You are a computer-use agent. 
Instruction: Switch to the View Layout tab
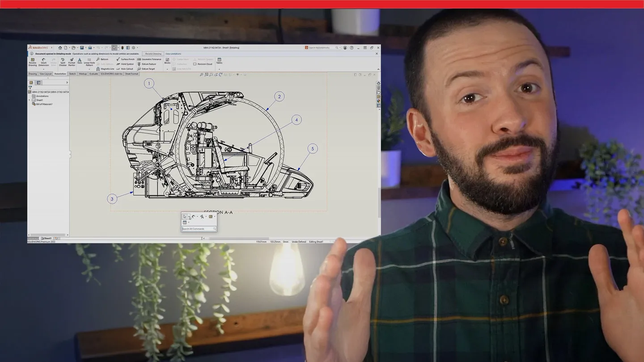[x=46, y=74]
